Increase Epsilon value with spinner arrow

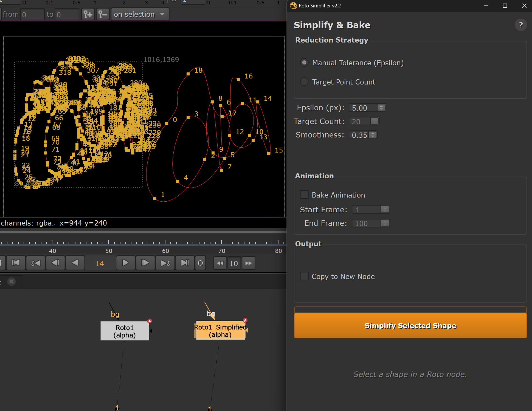tap(381, 106)
